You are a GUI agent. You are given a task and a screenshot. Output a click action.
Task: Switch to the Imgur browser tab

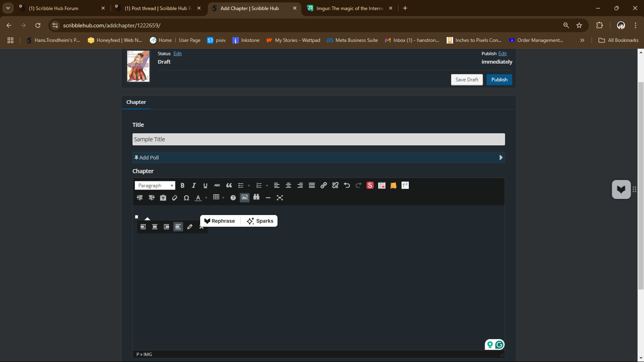349,8
